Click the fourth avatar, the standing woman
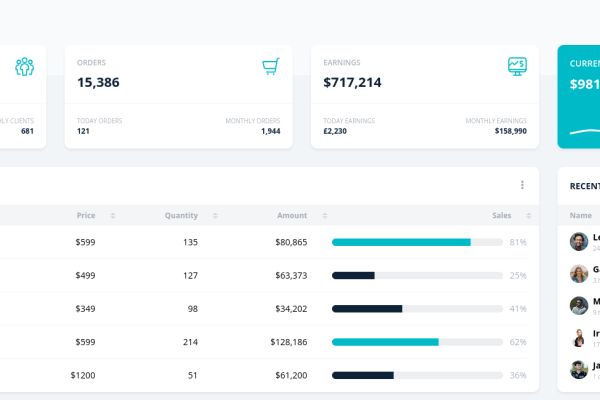This screenshot has width=600, height=400. pyautogui.click(x=579, y=338)
